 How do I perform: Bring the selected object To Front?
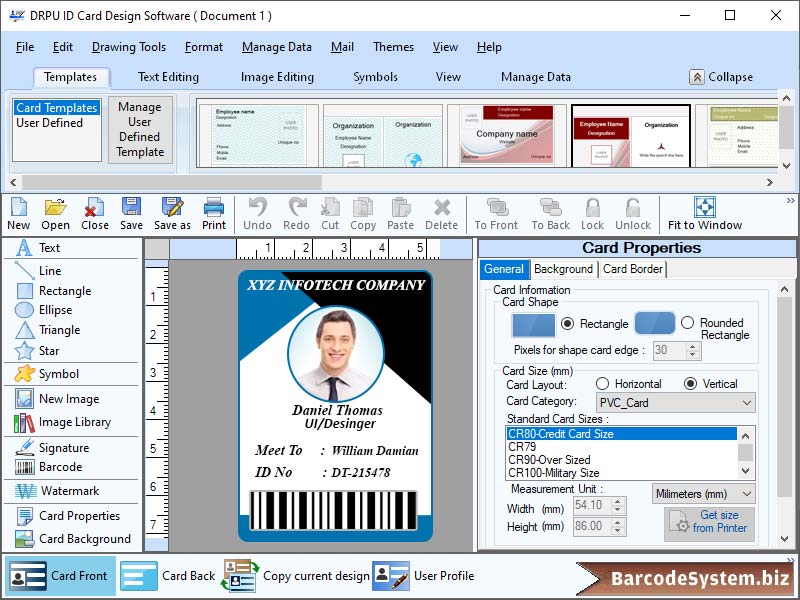pos(496,215)
